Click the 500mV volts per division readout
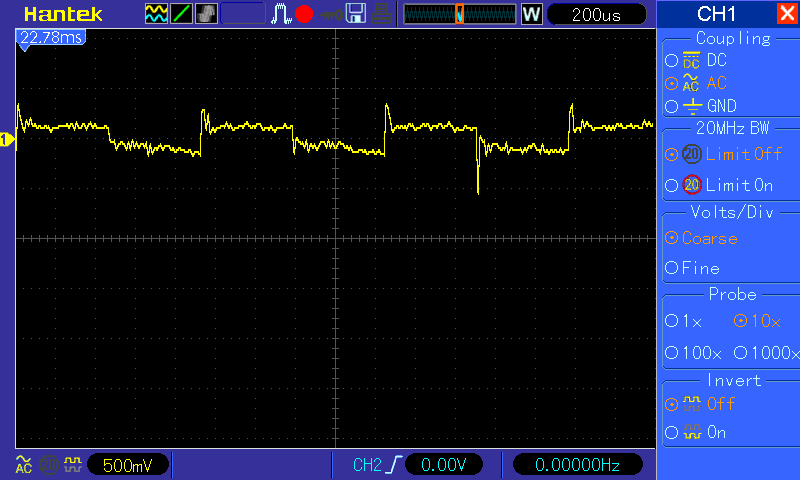This screenshot has width=800, height=480. tap(128, 465)
